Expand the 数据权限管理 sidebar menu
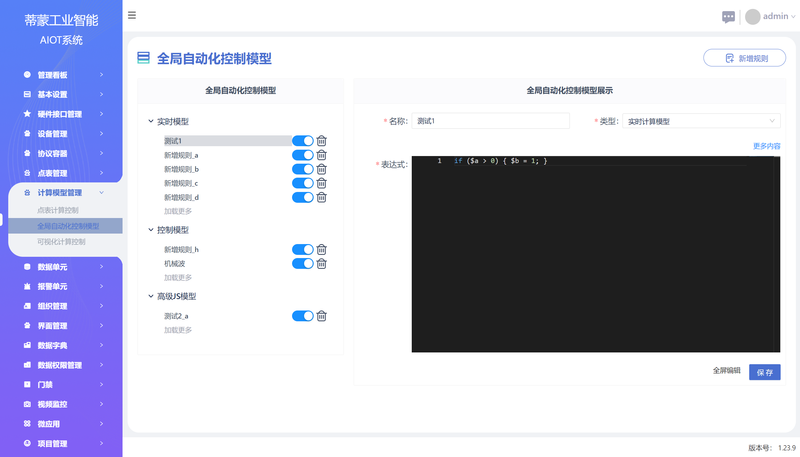The width and height of the screenshot is (800, 457). [101, 365]
